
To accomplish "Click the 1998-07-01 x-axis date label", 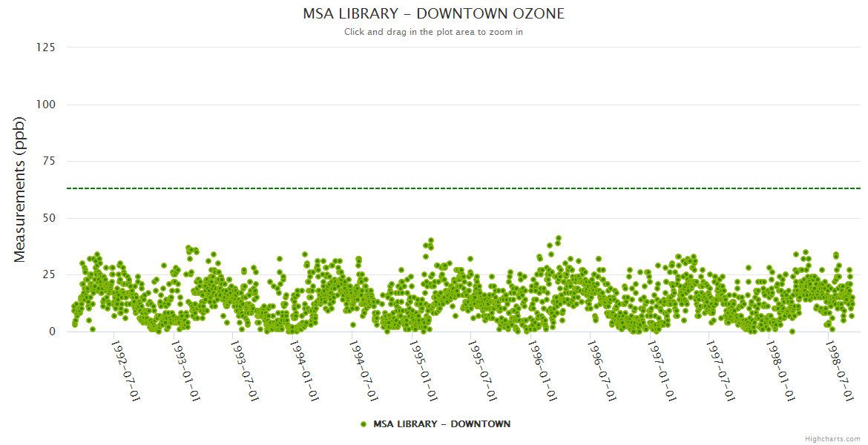I will click(841, 371).
